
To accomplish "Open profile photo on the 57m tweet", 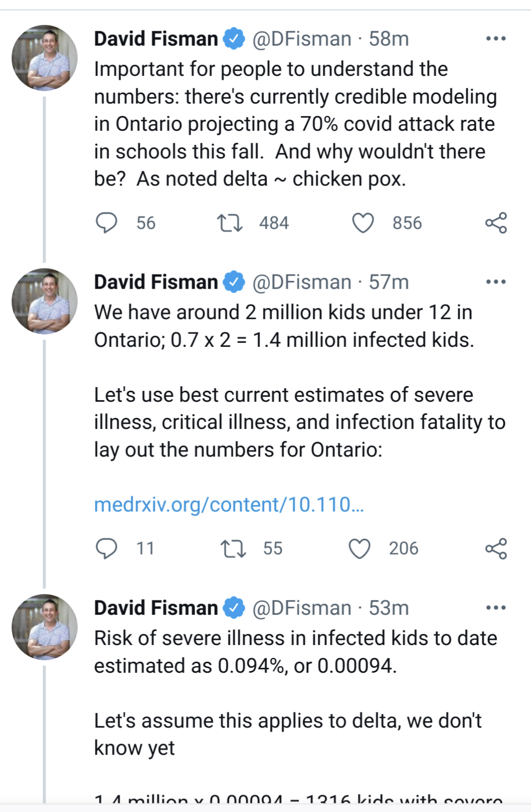I will (45, 301).
